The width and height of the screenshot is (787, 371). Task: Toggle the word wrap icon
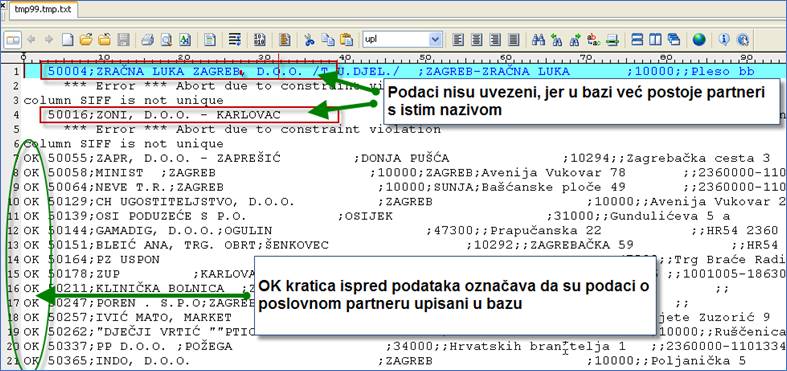pos(235,39)
